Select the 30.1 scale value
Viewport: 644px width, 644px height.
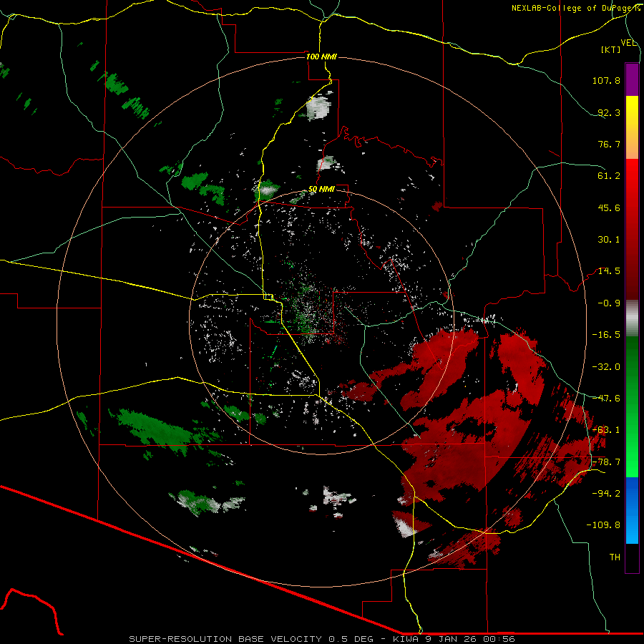pos(609,240)
